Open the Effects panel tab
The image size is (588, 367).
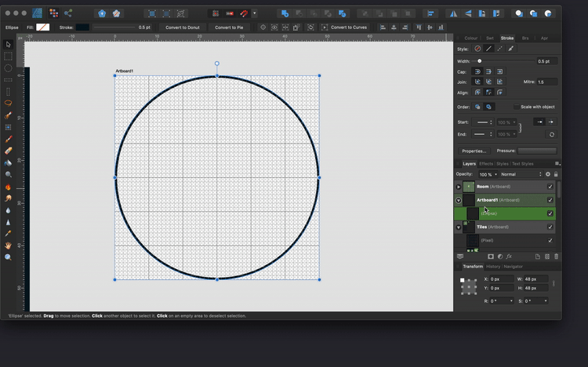486,164
